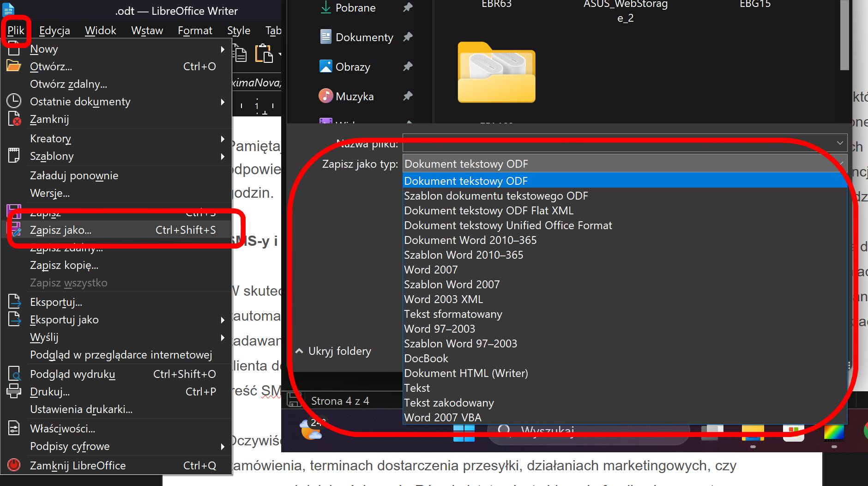The height and width of the screenshot is (486, 868).
Task: Click the LibreOffice Writer document icon in title bar
Action: (x=9, y=10)
